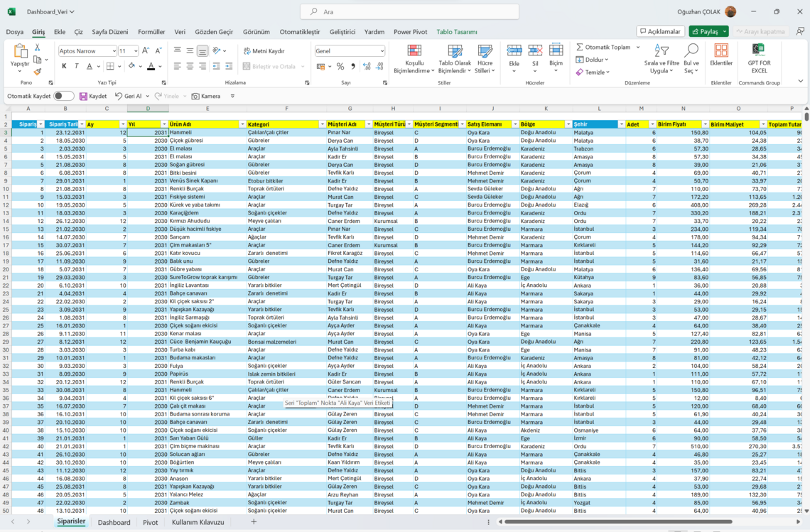Open the Formüller ribbon tab

(151, 31)
